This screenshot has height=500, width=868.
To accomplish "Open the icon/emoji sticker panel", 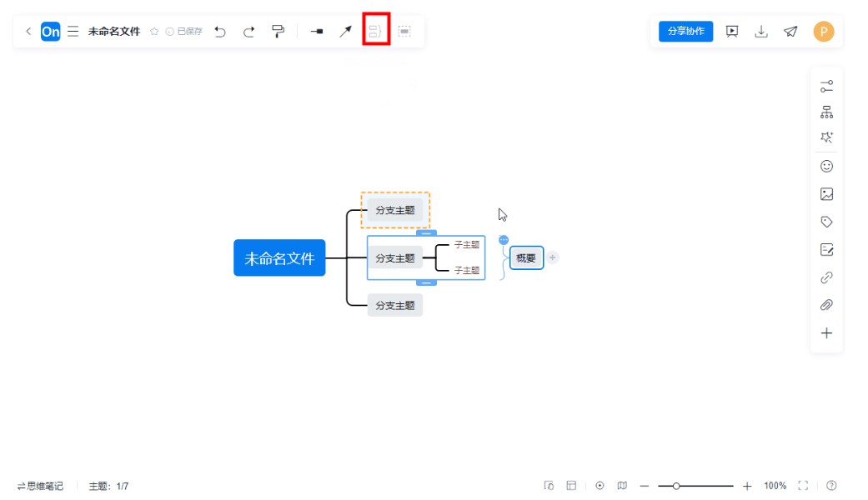I will [826, 166].
